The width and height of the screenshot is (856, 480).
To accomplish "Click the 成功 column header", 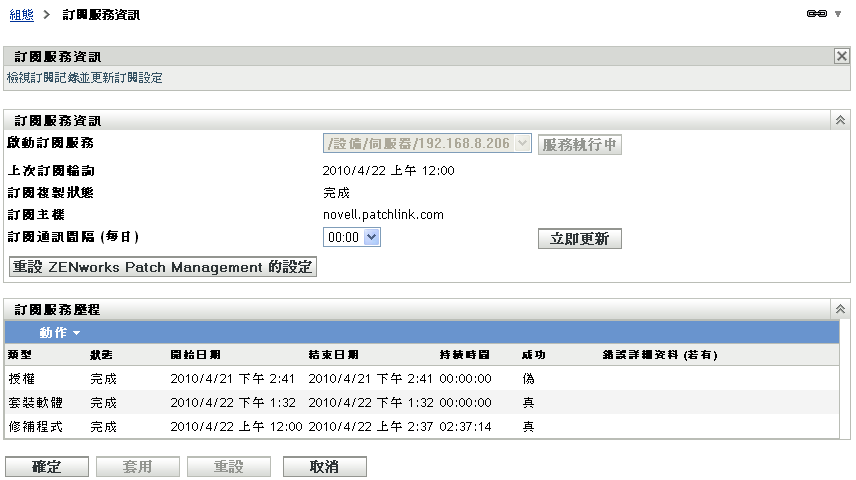I will point(533,355).
